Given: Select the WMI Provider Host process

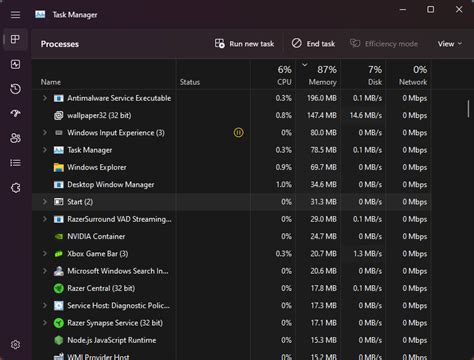Looking at the screenshot, I should click(232, 355).
